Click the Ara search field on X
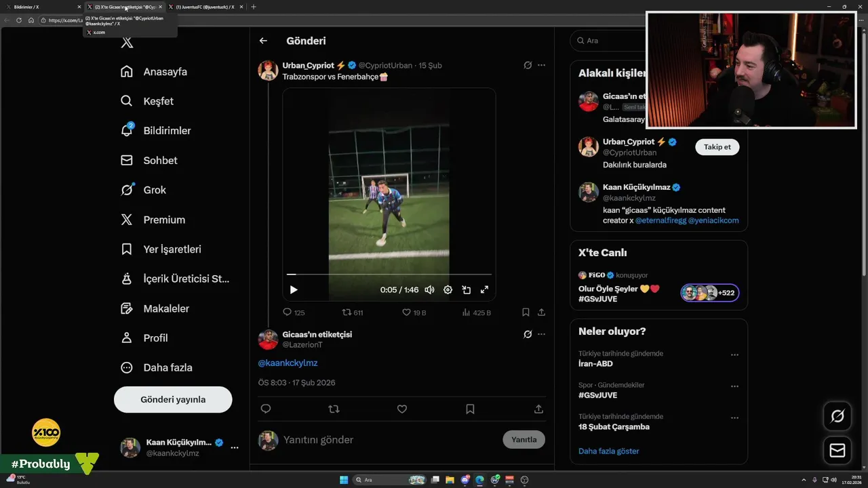The height and width of the screenshot is (488, 868). coord(608,41)
